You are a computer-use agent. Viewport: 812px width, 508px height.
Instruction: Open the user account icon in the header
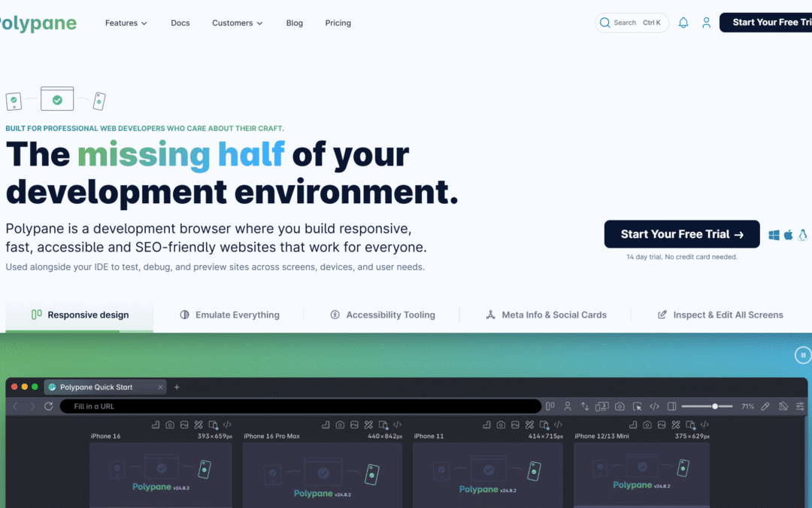[x=706, y=23]
